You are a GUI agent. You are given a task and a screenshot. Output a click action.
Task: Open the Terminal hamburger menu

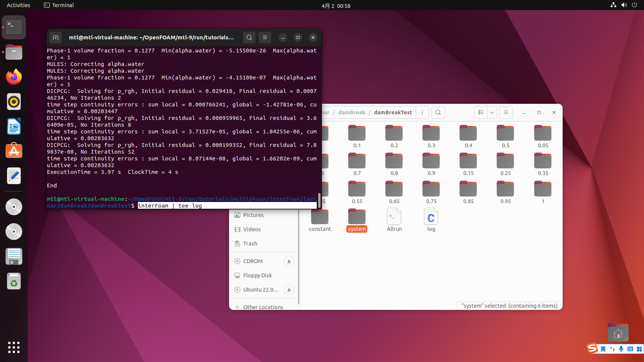click(265, 37)
